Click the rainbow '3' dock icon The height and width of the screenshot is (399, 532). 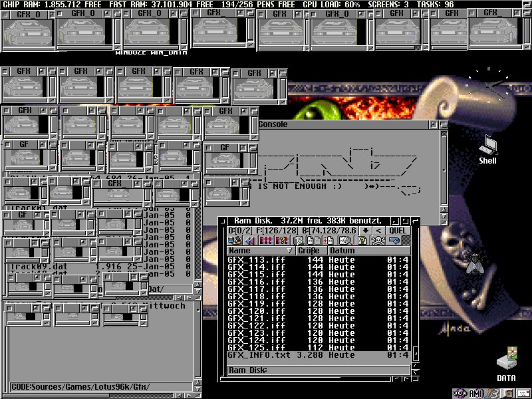point(492,393)
